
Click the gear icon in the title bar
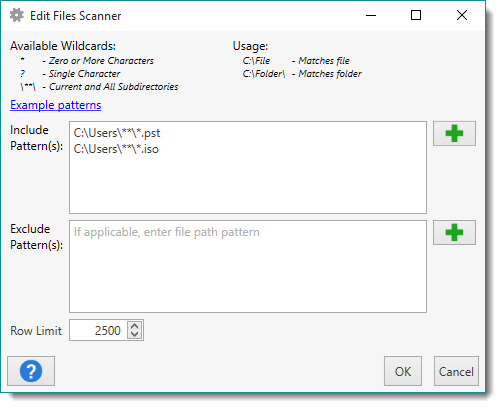(17, 15)
